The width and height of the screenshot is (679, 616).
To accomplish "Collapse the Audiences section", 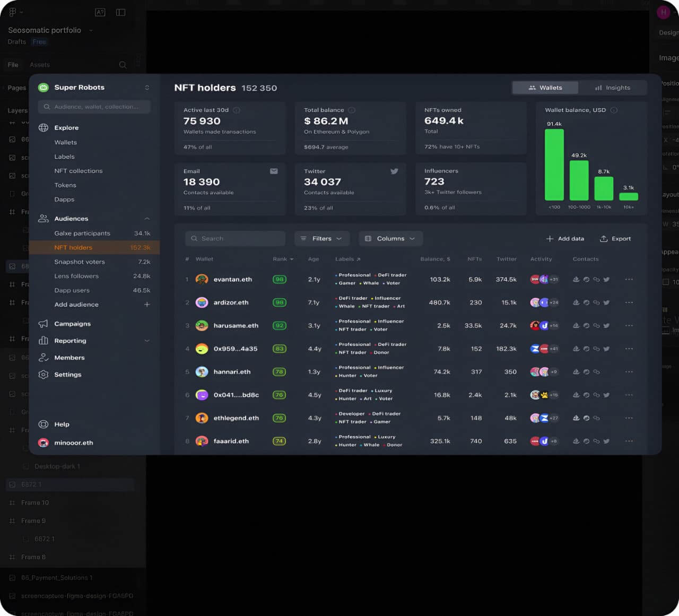I will [147, 219].
